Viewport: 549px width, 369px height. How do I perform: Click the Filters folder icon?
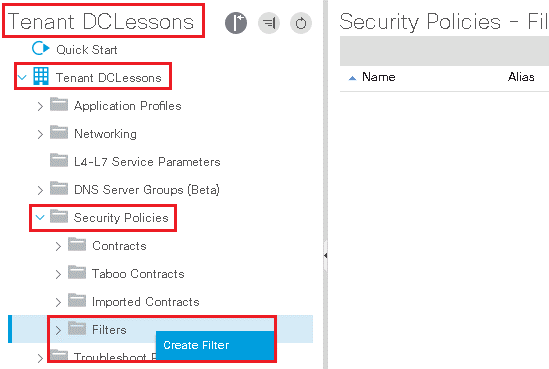77,328
